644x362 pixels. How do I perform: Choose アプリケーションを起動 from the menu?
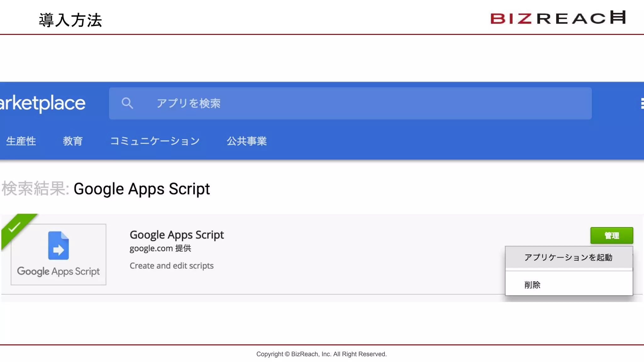tap(569, 257)
